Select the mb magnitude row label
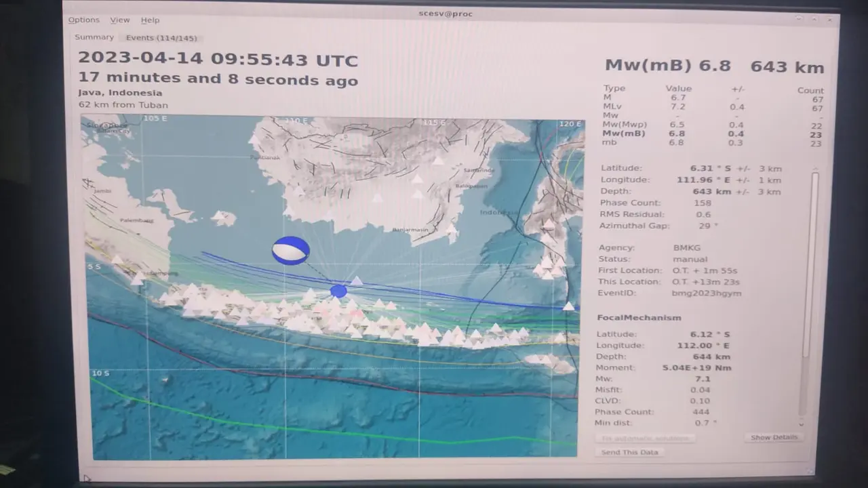868x488 pixels. coord(610,142)
